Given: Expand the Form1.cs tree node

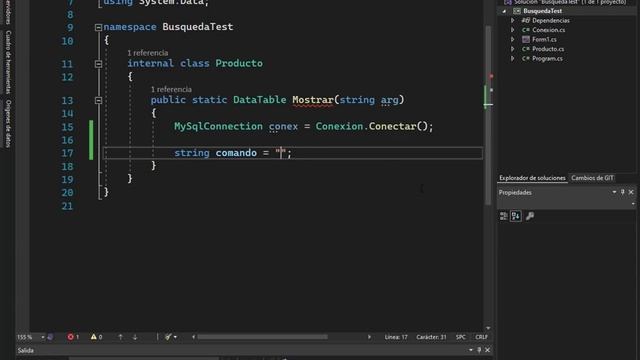Looking at the screenshot, I should [x=513, y=39].
